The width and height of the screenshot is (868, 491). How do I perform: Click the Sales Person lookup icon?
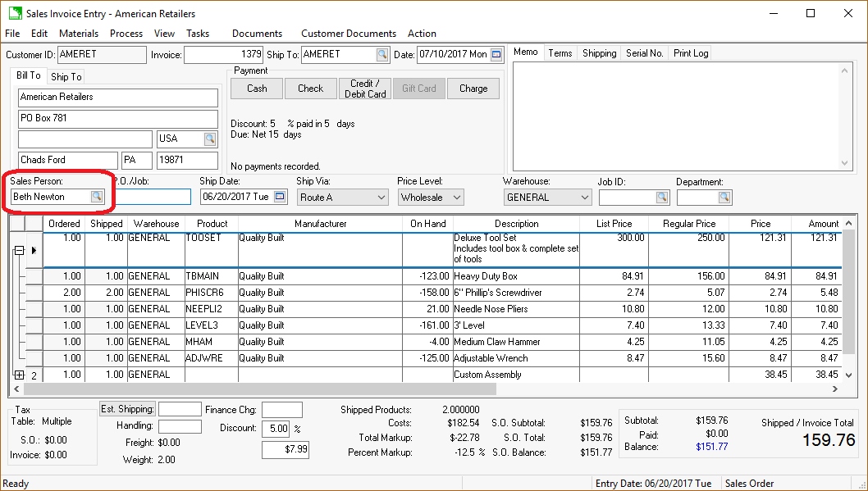[97, 197]
